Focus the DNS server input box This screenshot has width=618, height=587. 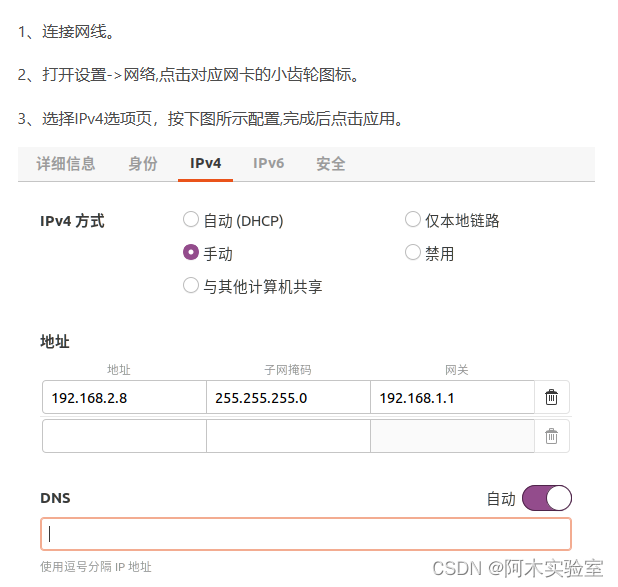tap(306, 534)
